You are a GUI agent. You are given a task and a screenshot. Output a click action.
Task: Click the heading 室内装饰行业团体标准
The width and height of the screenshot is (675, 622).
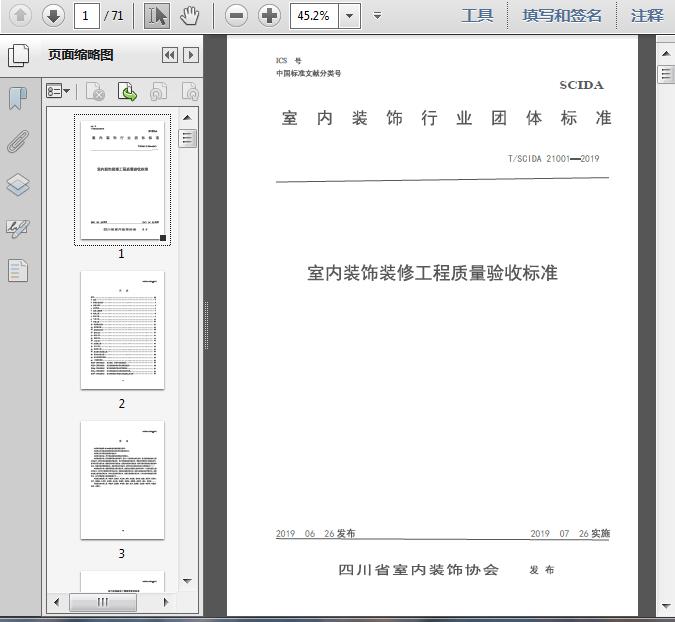click(446, 118)
